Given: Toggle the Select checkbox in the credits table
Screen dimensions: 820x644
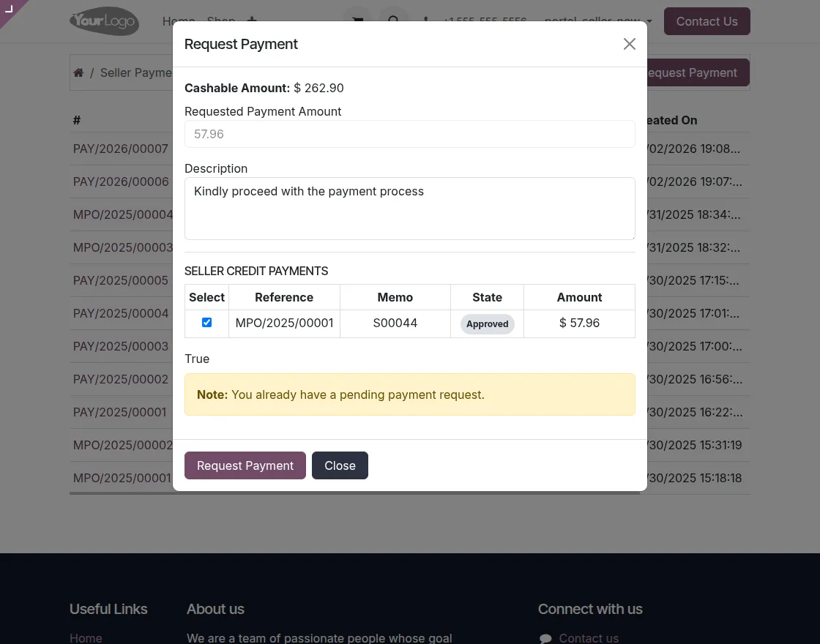Looking at the screenshot, I should (x=206, y=322).
